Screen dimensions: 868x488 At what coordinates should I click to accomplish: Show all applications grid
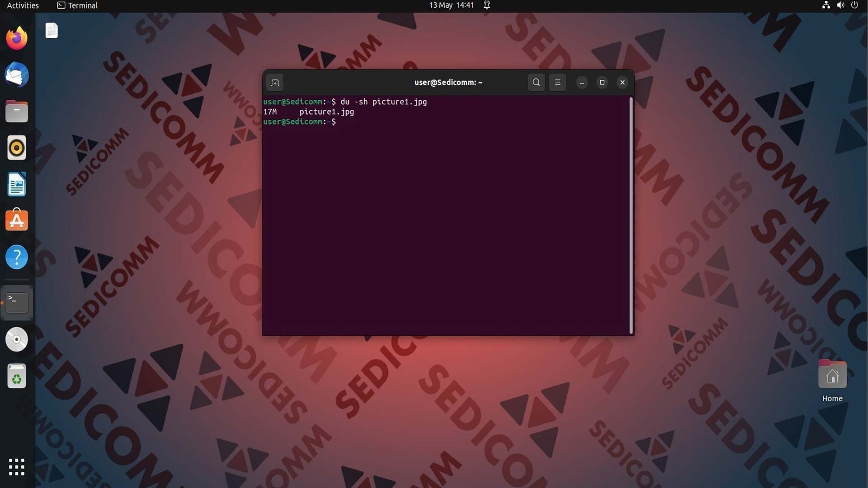pos(17,467)
